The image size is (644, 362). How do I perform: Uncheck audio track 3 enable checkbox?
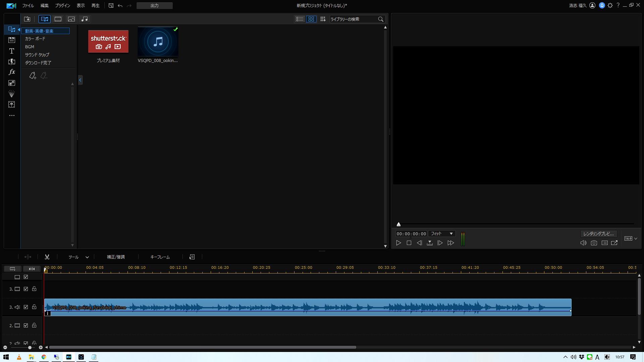(26, 307)
